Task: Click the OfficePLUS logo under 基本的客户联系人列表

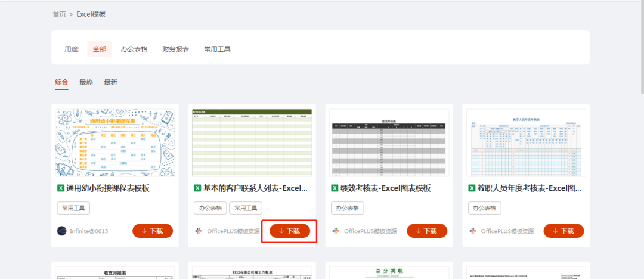Action: coord(199,231)
